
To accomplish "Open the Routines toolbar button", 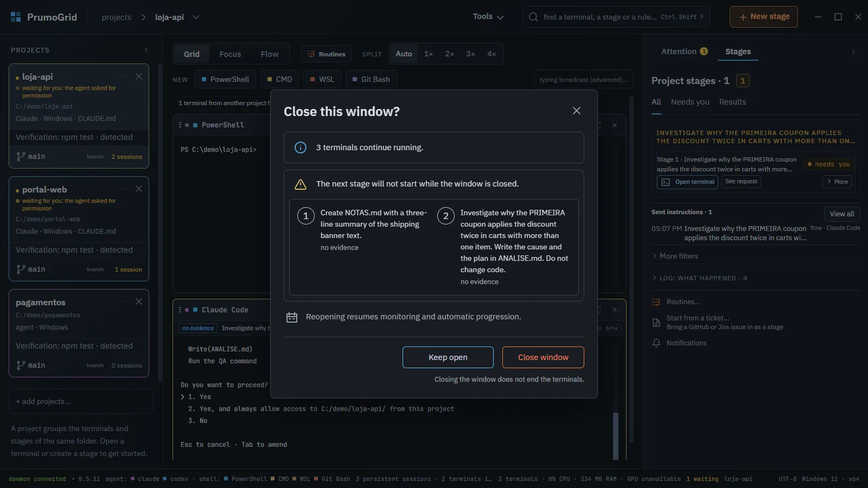I will [327, 54].
